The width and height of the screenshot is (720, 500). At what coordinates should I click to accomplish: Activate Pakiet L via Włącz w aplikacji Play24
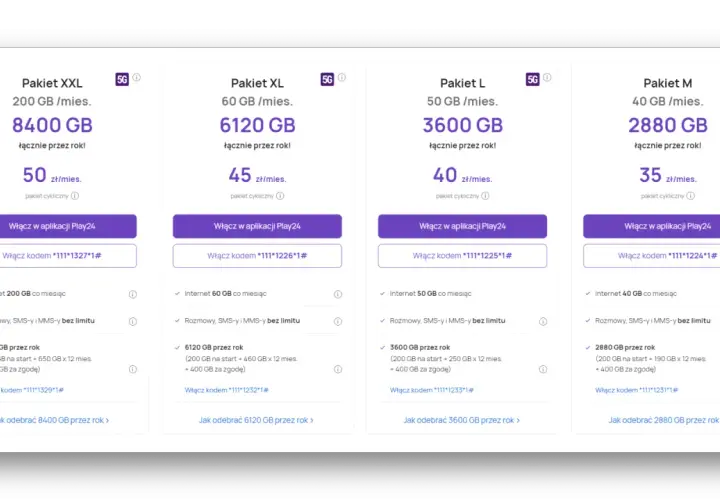(x=462, y=226)
